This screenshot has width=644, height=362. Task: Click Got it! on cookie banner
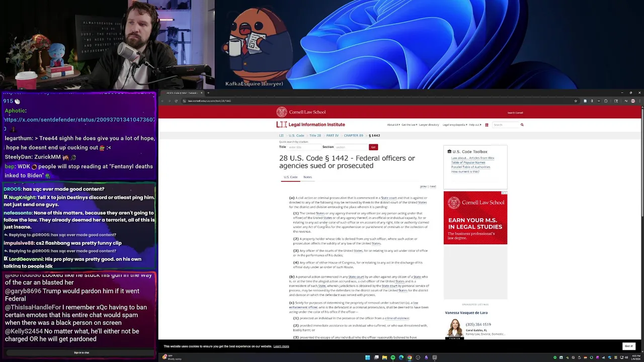(629, 346)
